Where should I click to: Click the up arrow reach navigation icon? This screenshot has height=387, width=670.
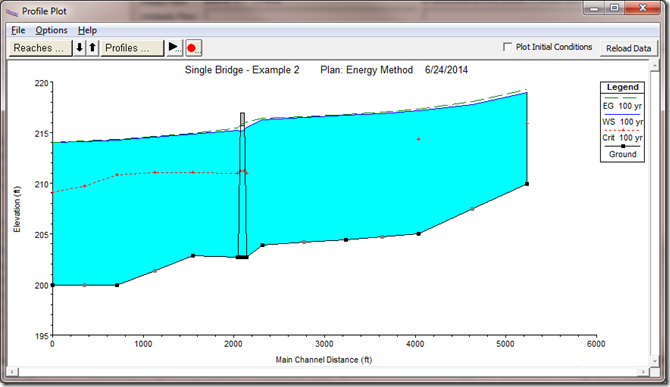(93, 48)
